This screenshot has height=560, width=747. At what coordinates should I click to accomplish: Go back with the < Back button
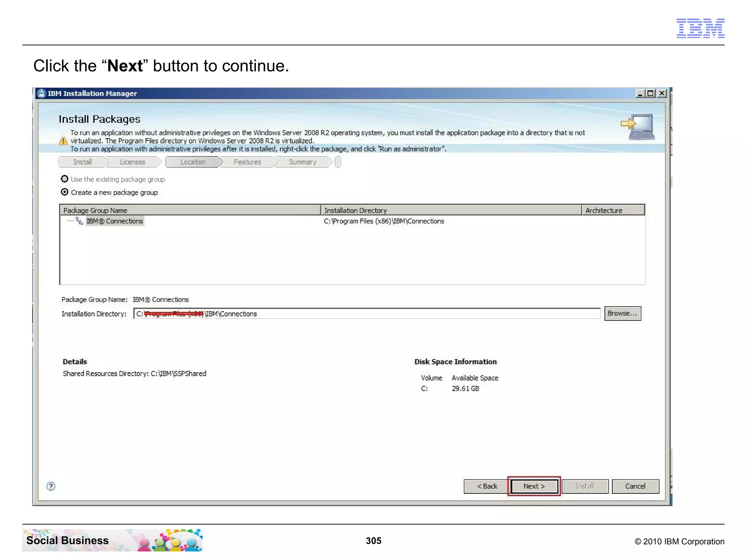click(x=487, y=486)
